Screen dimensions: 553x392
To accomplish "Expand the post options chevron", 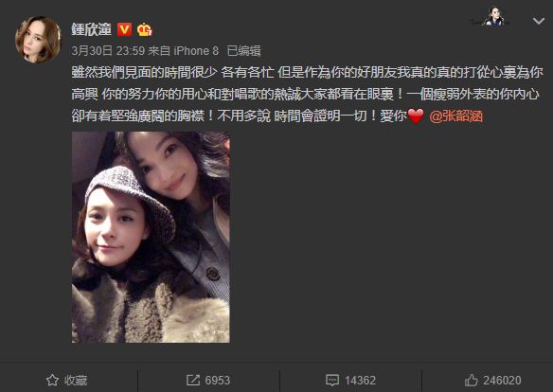I will (539, 21).
